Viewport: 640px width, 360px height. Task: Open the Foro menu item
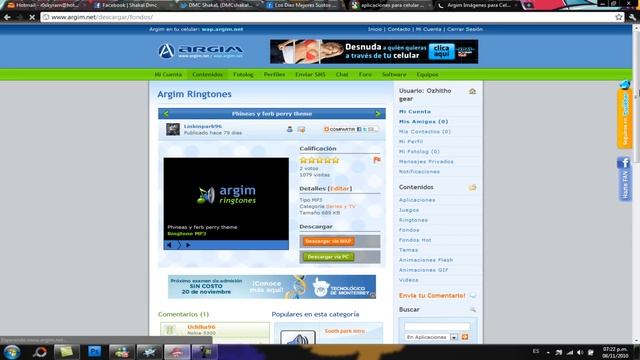pos(365,75)
